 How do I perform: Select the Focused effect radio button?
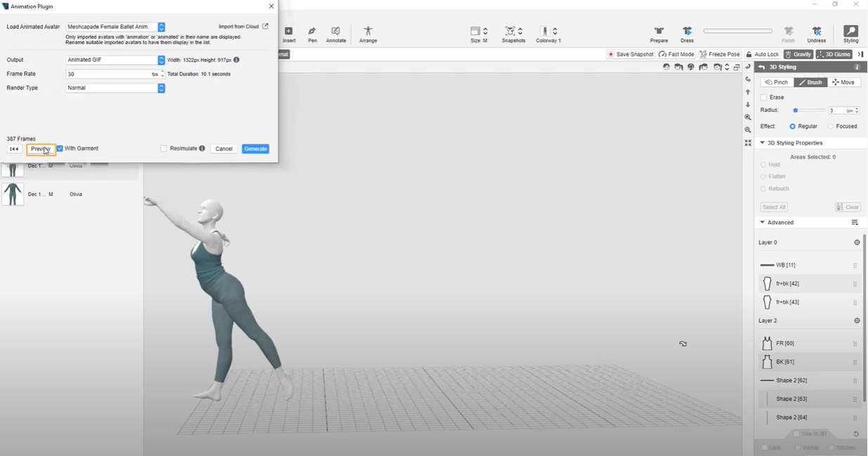[831, 126]
